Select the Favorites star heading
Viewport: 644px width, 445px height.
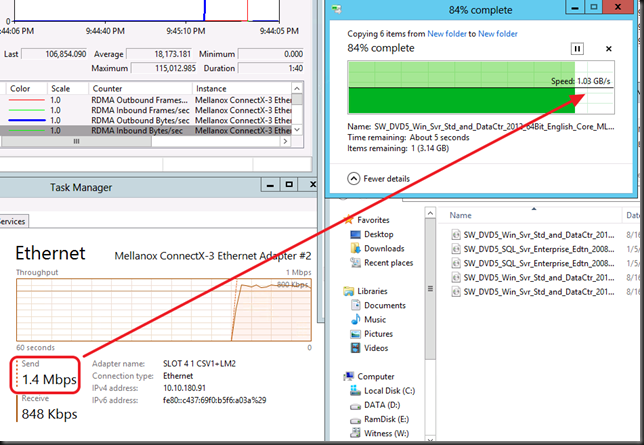coord(367,220)
